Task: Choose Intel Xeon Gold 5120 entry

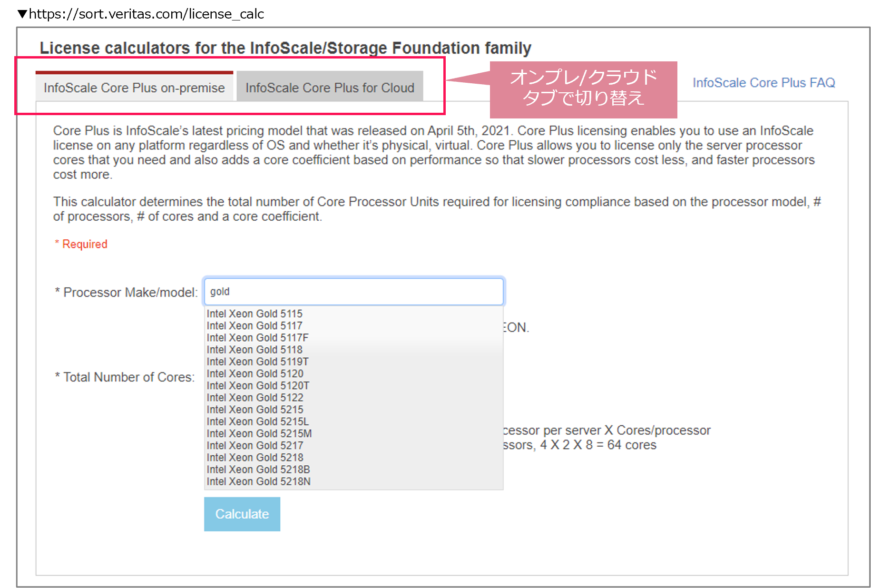Action: [354, 373]
